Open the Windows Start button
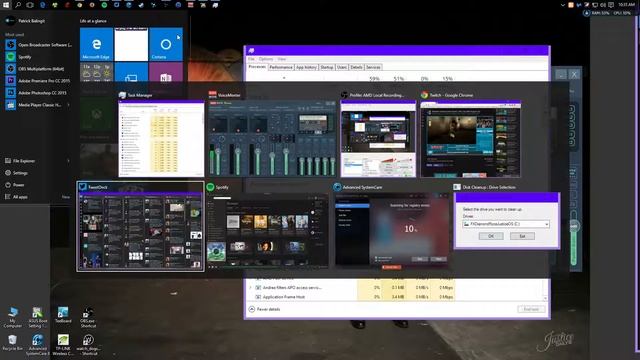 coord(6,5)
